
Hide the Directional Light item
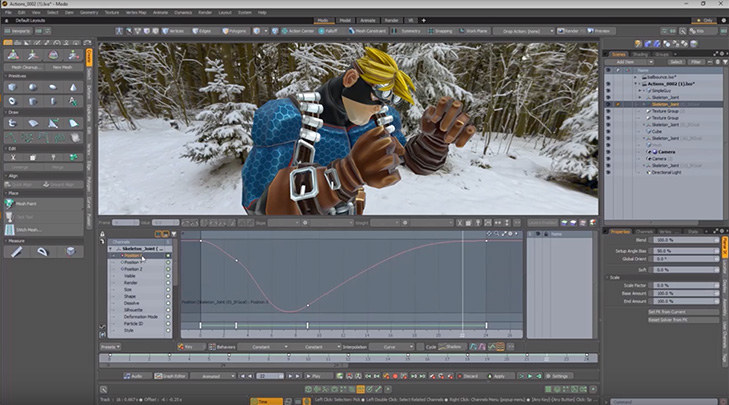[607, 173]
